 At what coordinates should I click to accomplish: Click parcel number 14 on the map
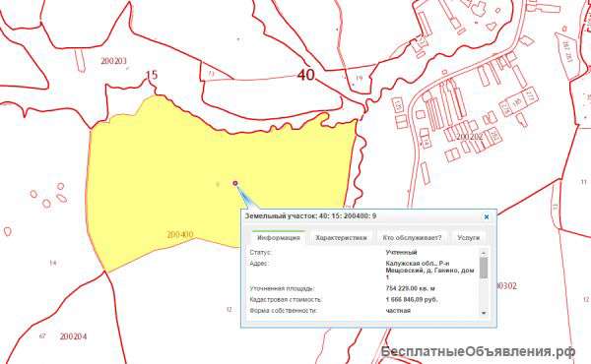pyautogui.click(x=53, y=263)
